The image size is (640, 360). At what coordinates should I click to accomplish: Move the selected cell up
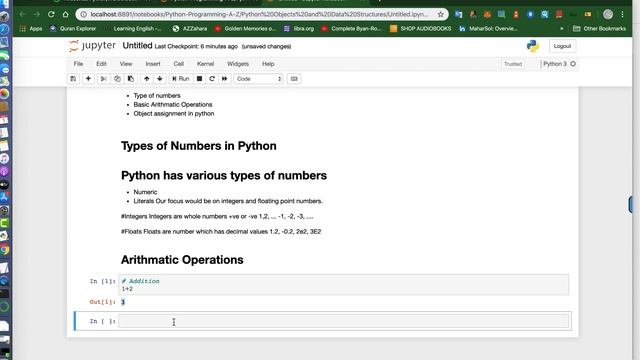tap(147, 79)
